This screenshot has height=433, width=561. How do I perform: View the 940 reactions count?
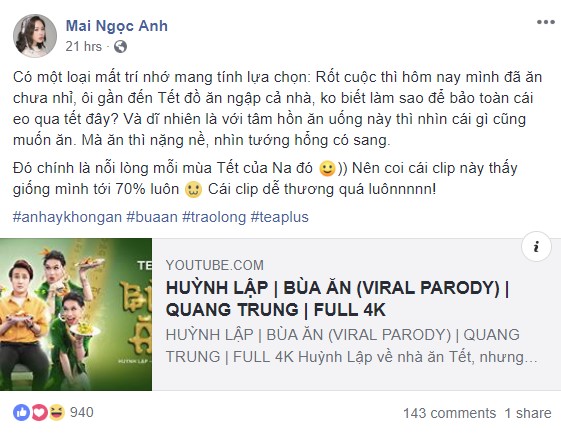[x=82, y=412]
